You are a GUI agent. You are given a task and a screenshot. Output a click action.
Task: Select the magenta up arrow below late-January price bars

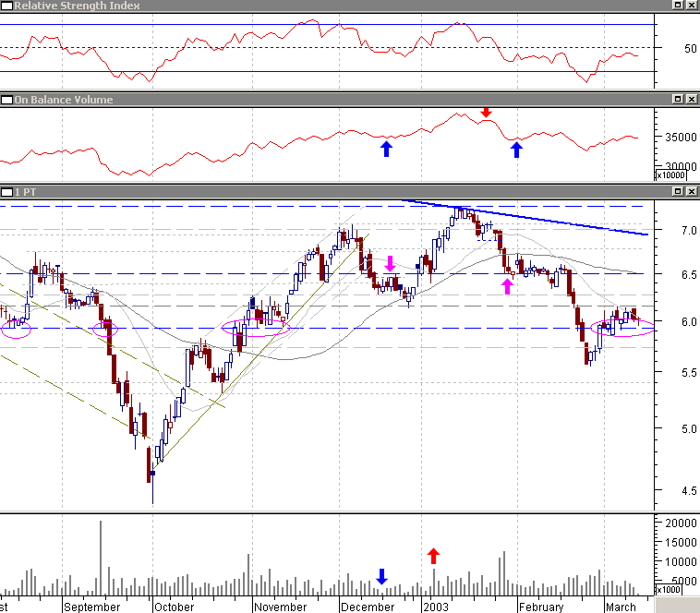(x=507, y=286)
